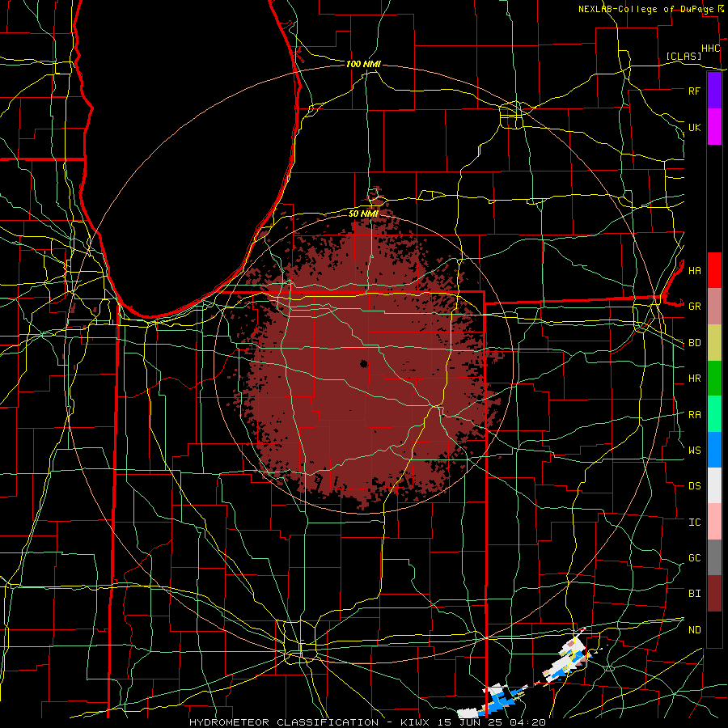Click the HHC product code label
The image size is (728, 728).
coord(710,49)
